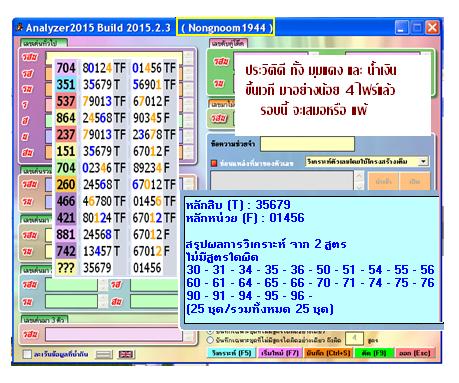The width and height of the screenshot is (459, 383).
Task: Toggle the small red checkbox under memo label
Action: click(214, 163)
